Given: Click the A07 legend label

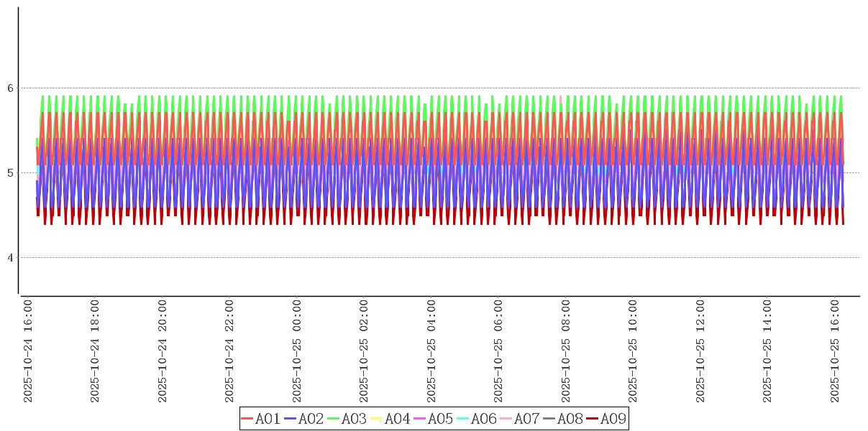Looking at the screenshot, I should 526,419.
